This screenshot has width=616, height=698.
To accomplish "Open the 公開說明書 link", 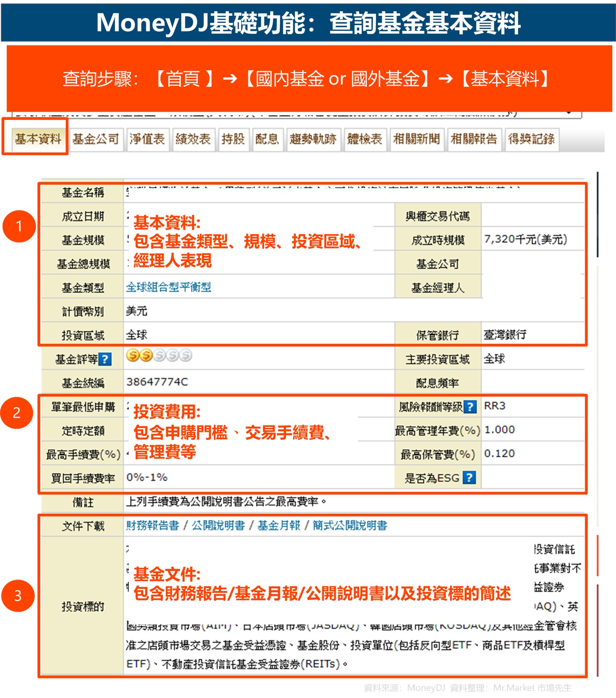I will [x=218, y=525].
